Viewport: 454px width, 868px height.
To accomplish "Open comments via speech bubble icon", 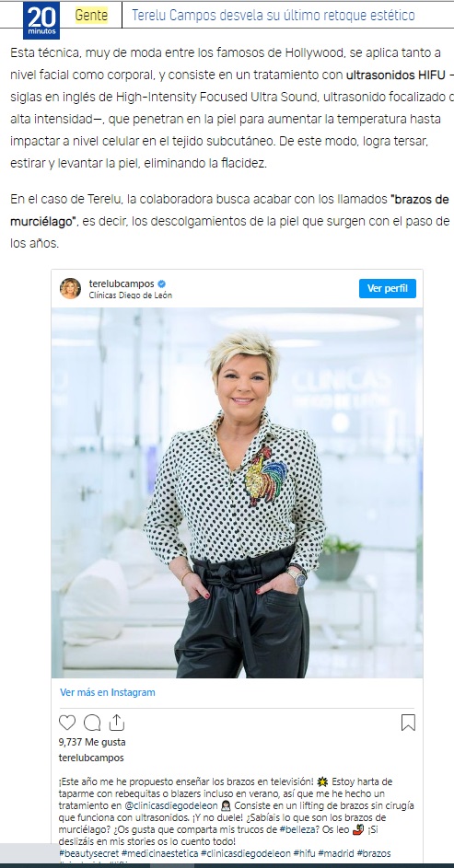I will coord(92,723).
